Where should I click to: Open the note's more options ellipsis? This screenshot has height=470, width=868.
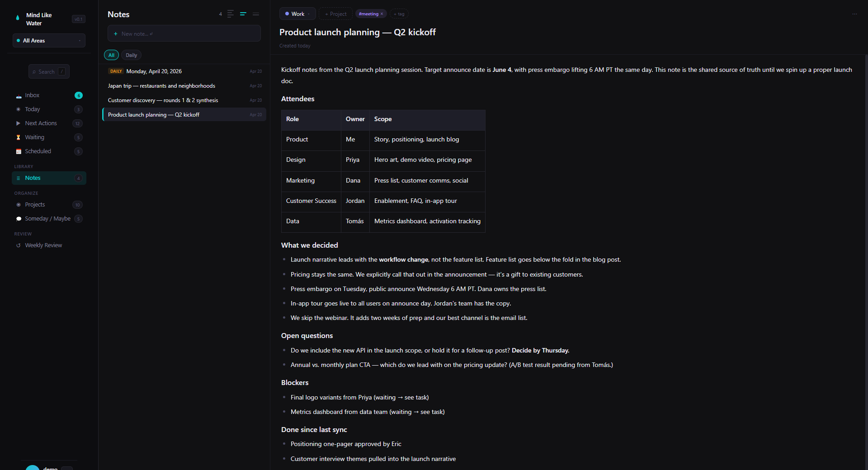(x=854, y=14)
